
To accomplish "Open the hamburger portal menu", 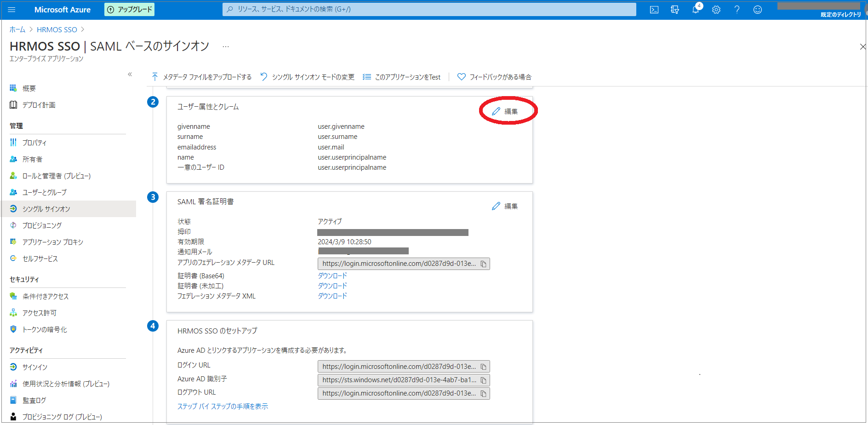I will [12, 10].
